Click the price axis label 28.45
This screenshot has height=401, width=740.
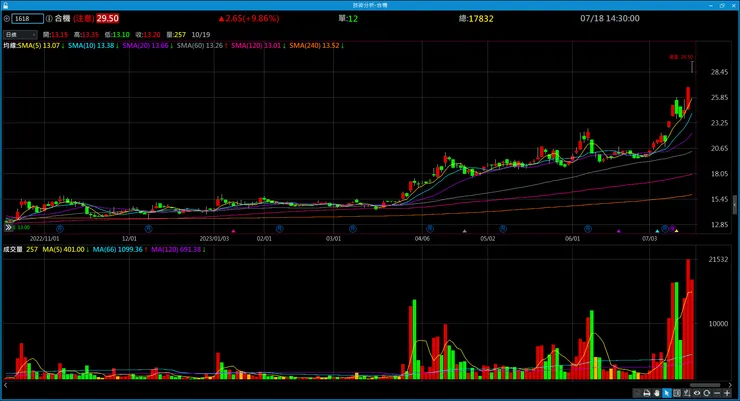(719, 72)
